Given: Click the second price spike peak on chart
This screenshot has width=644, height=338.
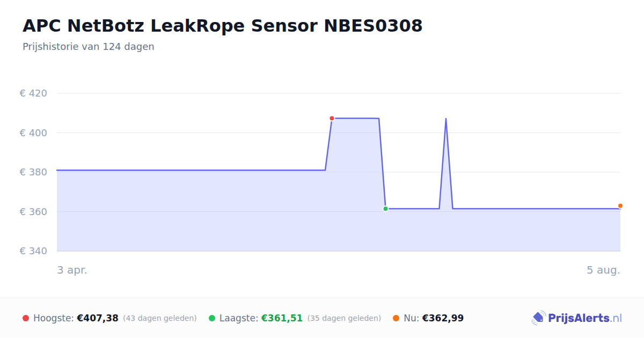Looking at the screenshot, I should (446, 119).
